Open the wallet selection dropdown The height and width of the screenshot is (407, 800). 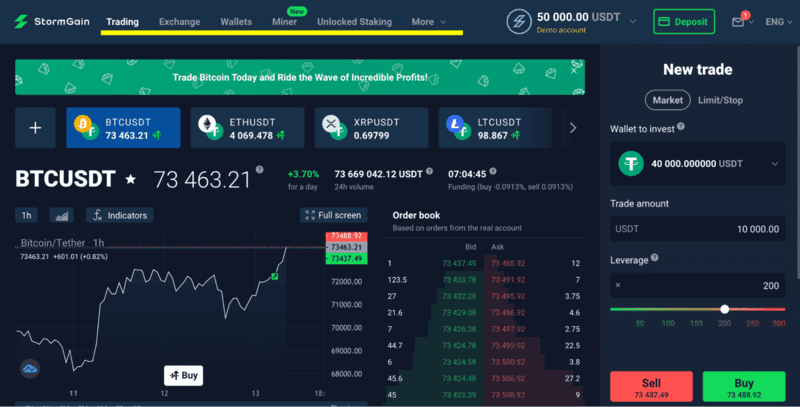coord(697,164)
